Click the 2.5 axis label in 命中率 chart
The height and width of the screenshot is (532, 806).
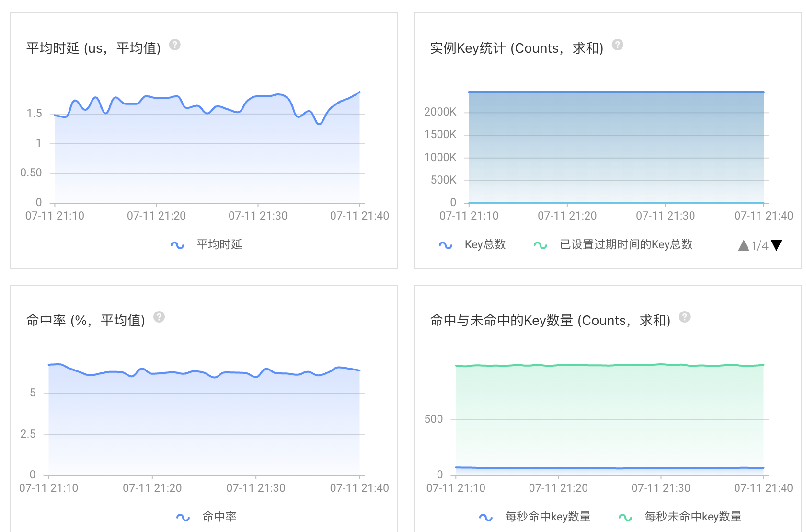(x=28, y=434)
